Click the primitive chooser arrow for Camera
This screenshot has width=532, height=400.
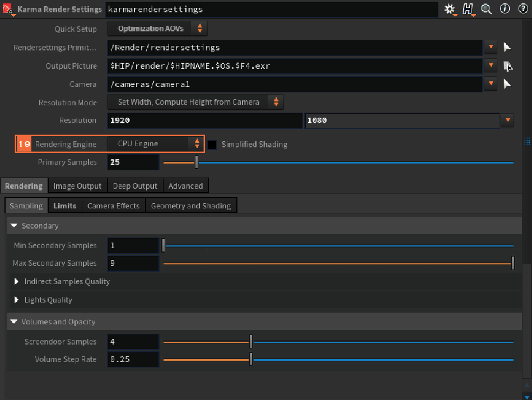tap(507, 84)
